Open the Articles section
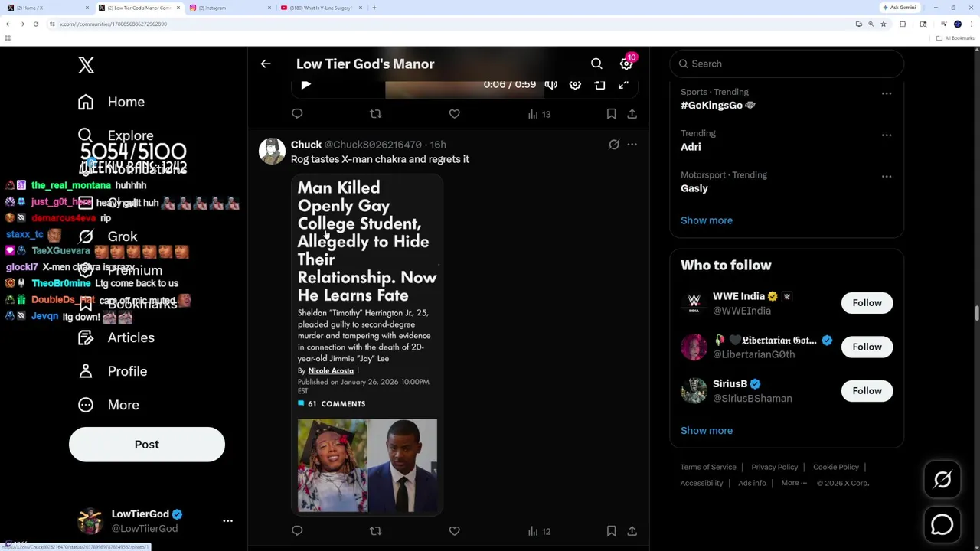The width and height of the screenshot is (980, 551). [x=116, y=337]
